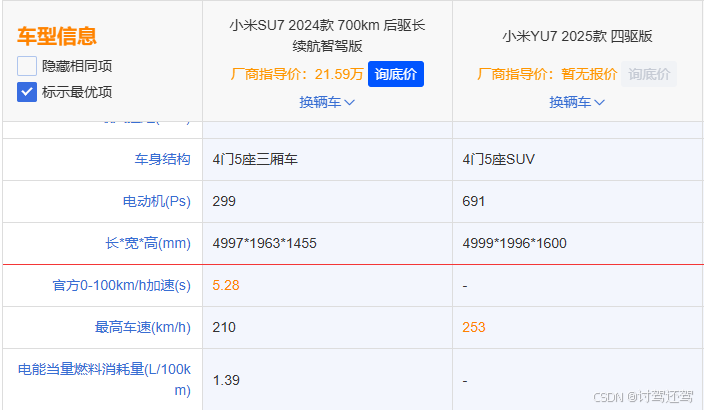Select the 691 horsepower value

tap(474, 201)
